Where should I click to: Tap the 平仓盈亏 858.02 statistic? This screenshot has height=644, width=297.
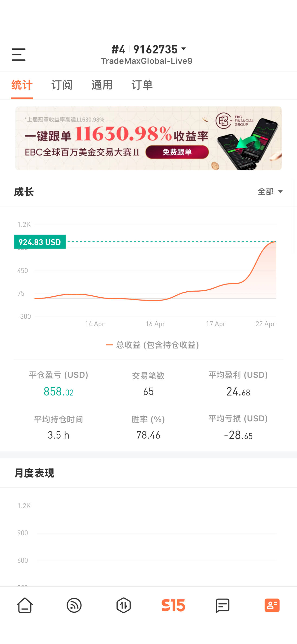[x=58, y=391]
